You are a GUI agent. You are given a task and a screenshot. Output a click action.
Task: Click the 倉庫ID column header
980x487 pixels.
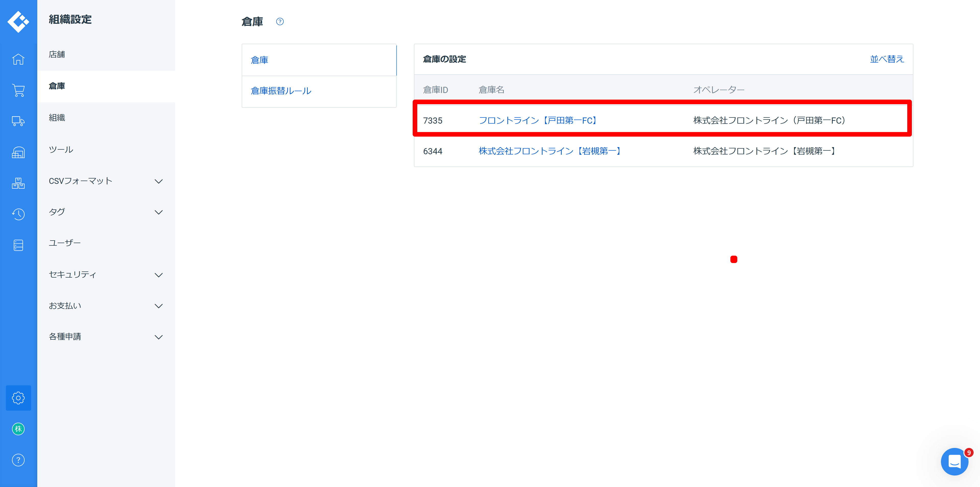coord(435,90)
